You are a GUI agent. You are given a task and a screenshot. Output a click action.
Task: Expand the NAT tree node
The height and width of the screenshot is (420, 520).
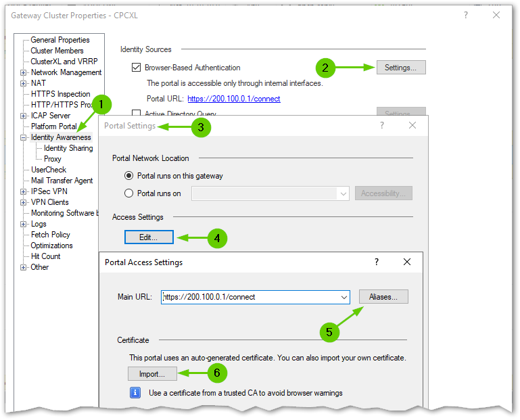coord(23,83)
